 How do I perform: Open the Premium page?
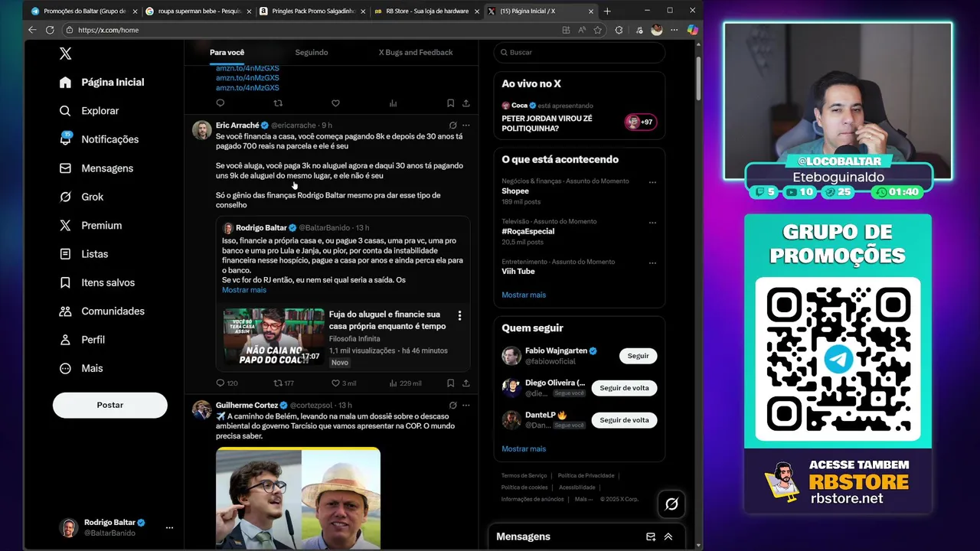(x=90, y=226)
